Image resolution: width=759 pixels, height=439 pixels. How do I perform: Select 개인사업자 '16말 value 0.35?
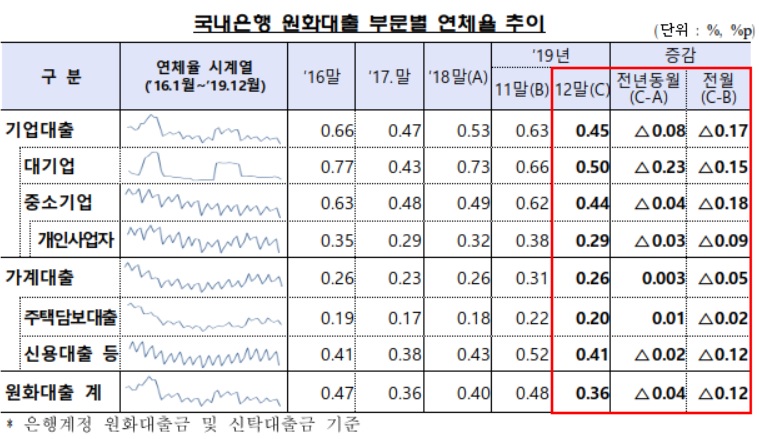click(337, 241)
